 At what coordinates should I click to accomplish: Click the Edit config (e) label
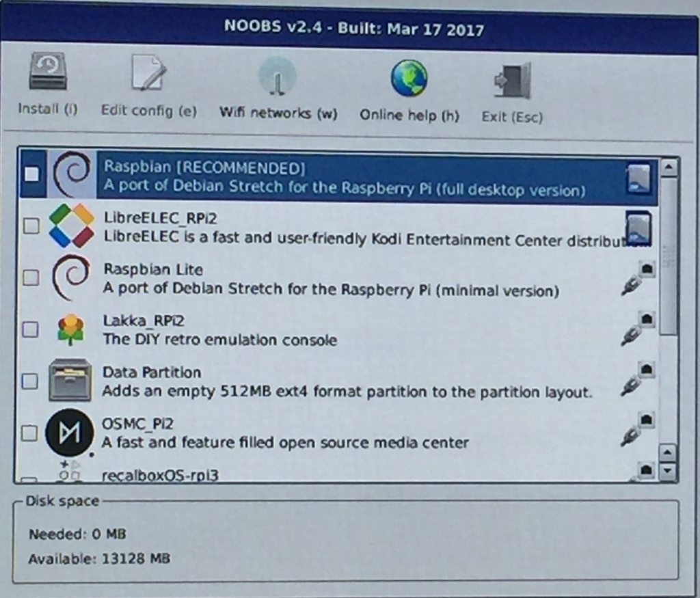148,111
